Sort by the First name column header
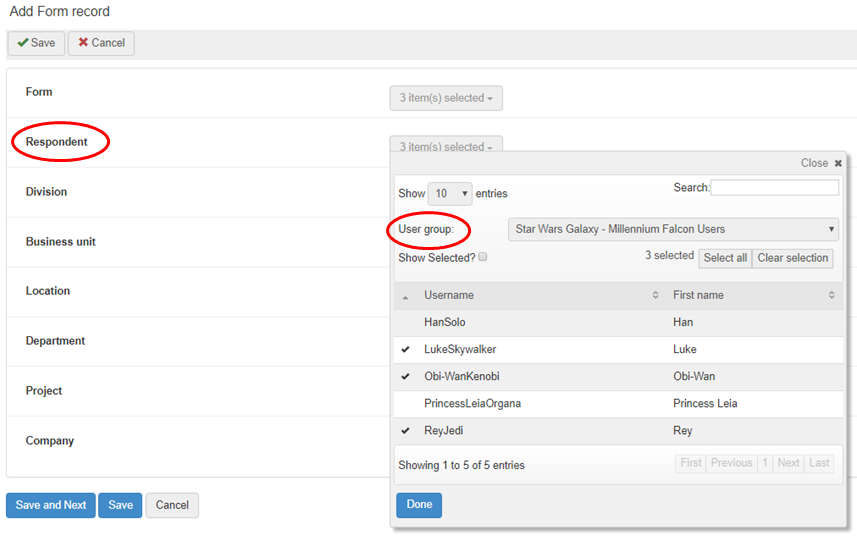857x541 pixels. [x=698, y=295]
